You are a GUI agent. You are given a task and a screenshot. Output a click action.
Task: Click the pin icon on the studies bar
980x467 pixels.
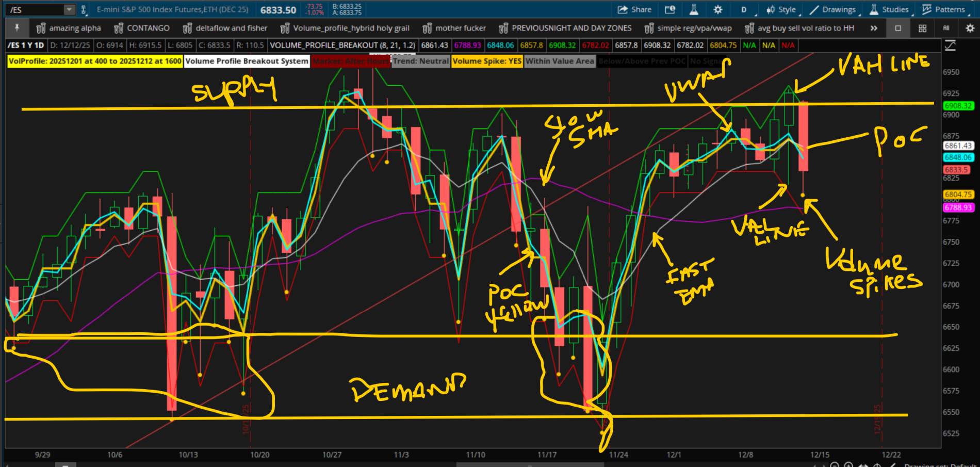pos(17,28)
